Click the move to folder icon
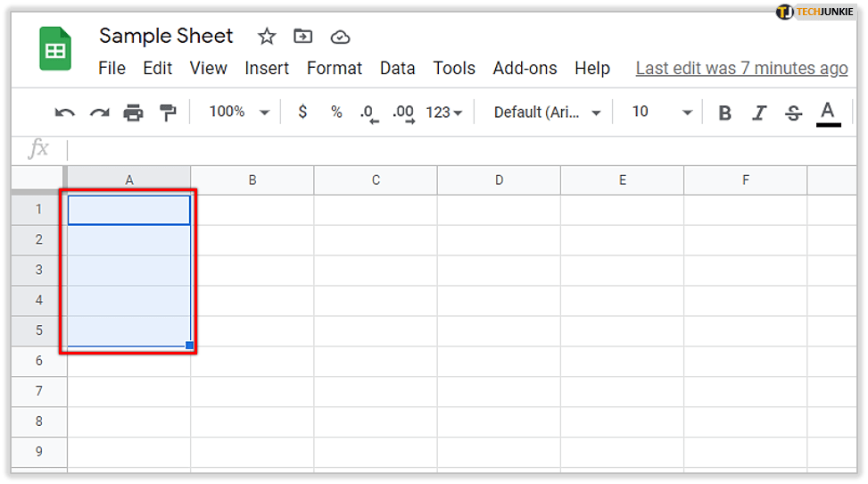Screen dimensions: 868x484 [303, 37]
